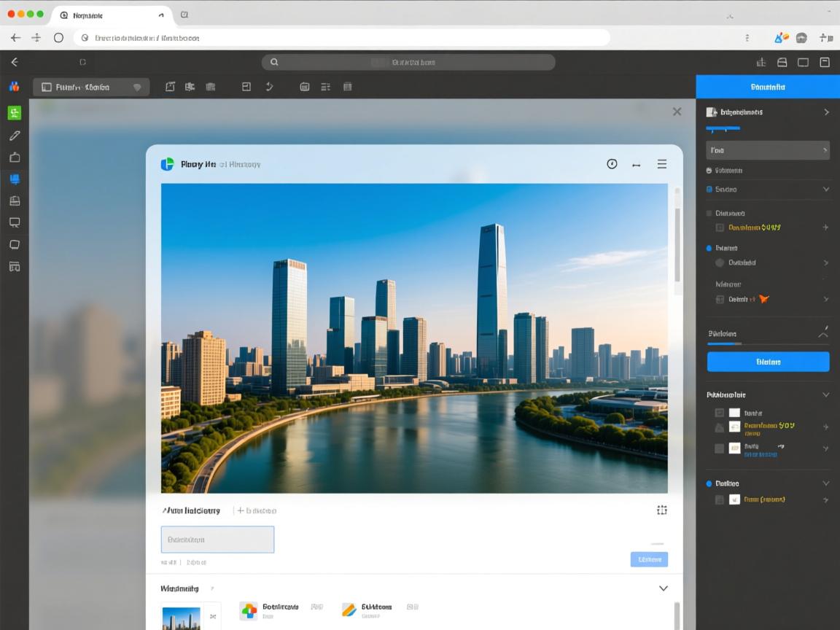Click the clock icon in dialog header
Viewport: 840px width, 630px height.
click(612, 164)
